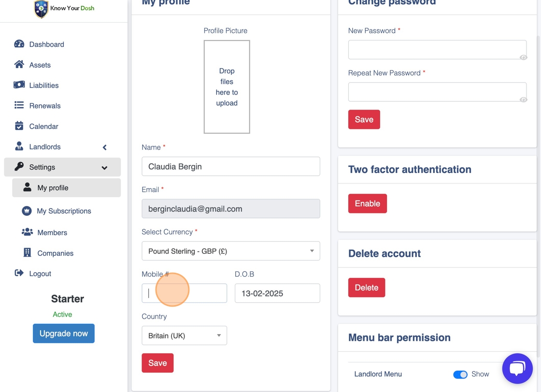Enable two factor authentication
The width and height of the screenshot is (541, 392).
tap(367, 204)
